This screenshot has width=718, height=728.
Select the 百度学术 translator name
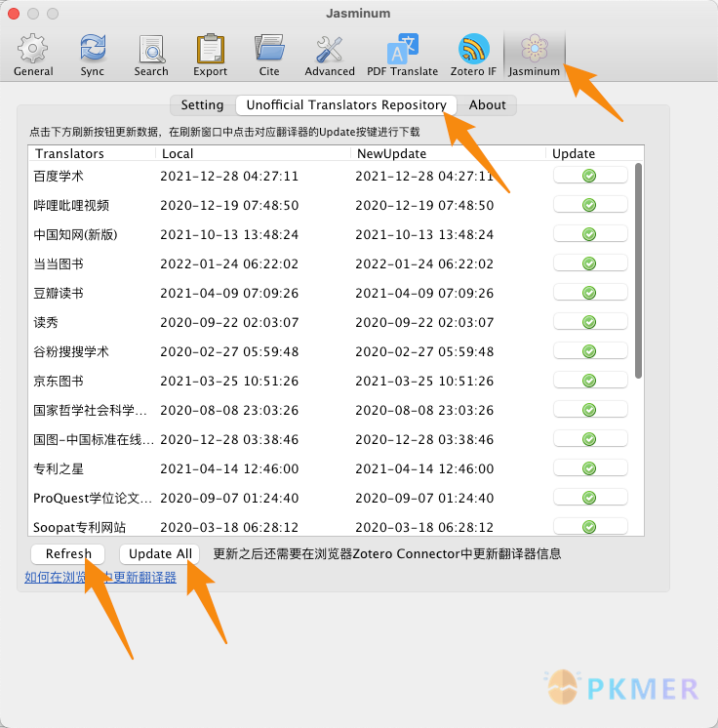(59, 176)
